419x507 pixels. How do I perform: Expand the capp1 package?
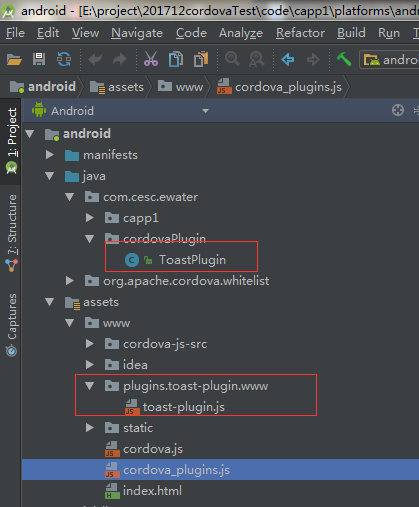coord(89,218)
